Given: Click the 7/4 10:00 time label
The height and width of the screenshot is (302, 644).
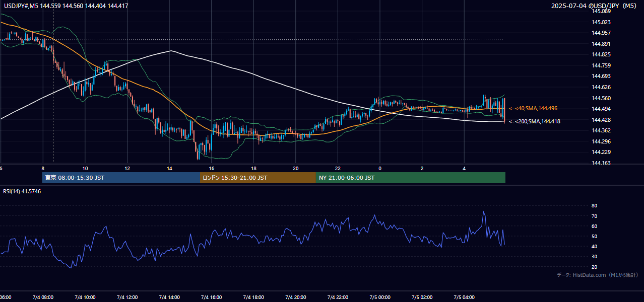Looking at the screenshot, I should 85,297.
